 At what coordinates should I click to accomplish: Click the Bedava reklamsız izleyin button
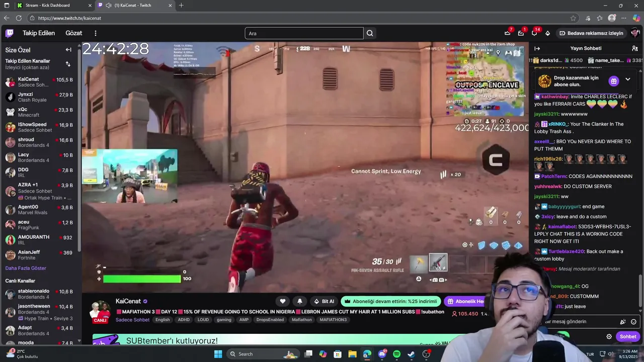[x=591, y=33]
